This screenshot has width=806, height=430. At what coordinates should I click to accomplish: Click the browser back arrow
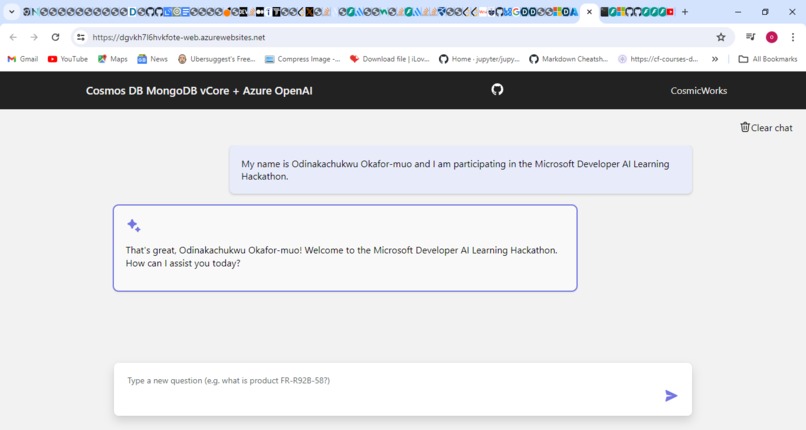click(x=13, y=37)
